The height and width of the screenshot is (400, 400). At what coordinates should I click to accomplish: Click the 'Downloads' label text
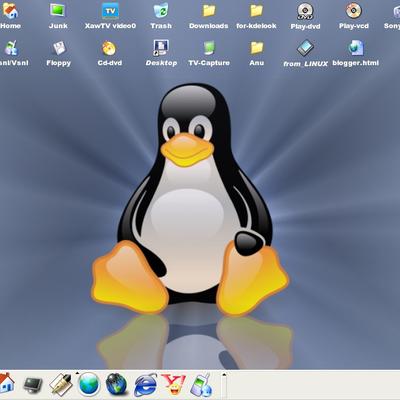click(x=209, y=26)
